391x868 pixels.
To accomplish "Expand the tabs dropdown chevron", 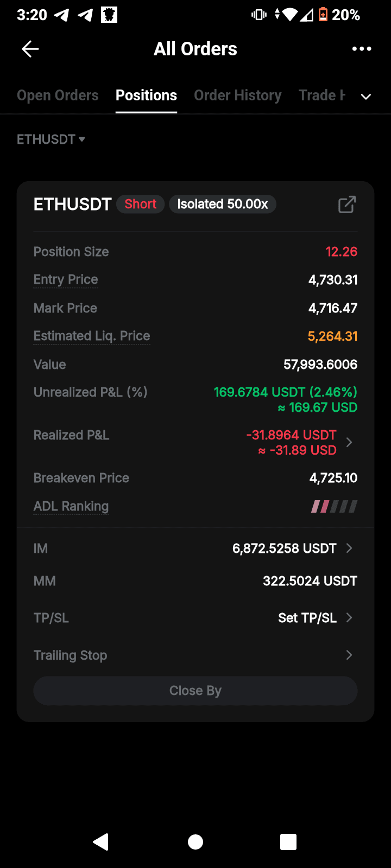I will (367, 97).
